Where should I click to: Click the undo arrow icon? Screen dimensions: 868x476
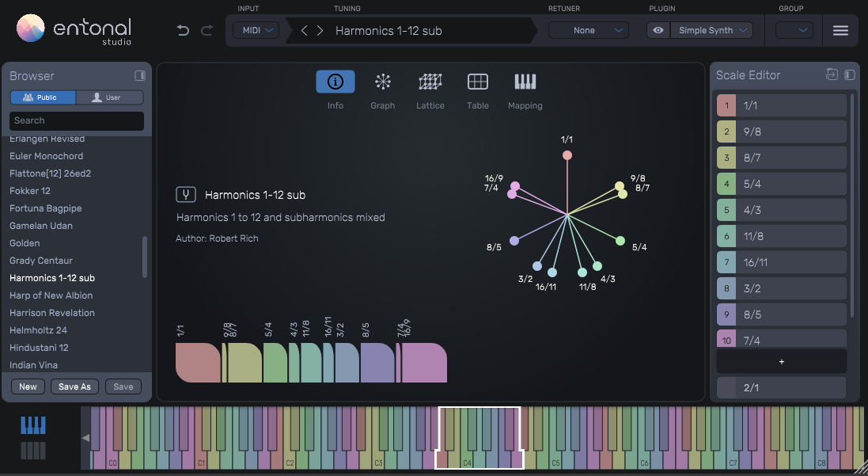[184, 31]
